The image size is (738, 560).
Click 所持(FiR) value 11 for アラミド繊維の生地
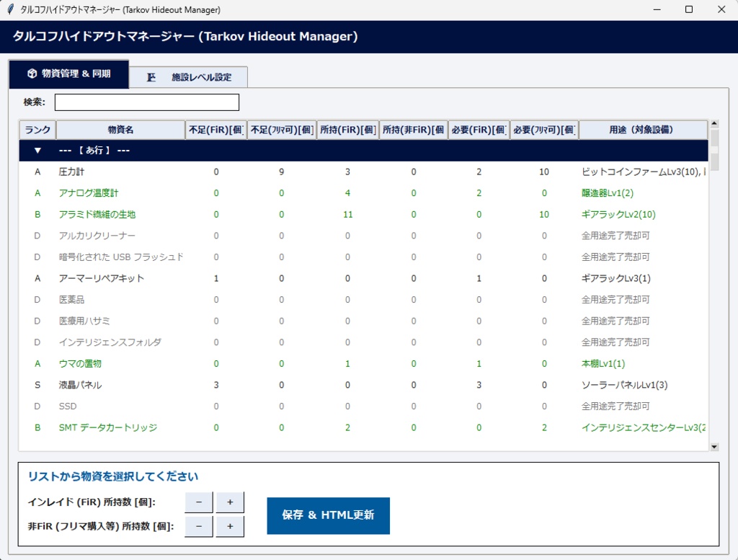[x=348, y=215]
